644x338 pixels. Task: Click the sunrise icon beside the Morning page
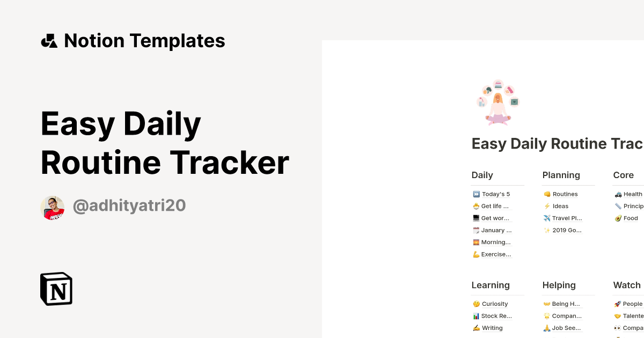pyautogui.click(x=475, y=242)
